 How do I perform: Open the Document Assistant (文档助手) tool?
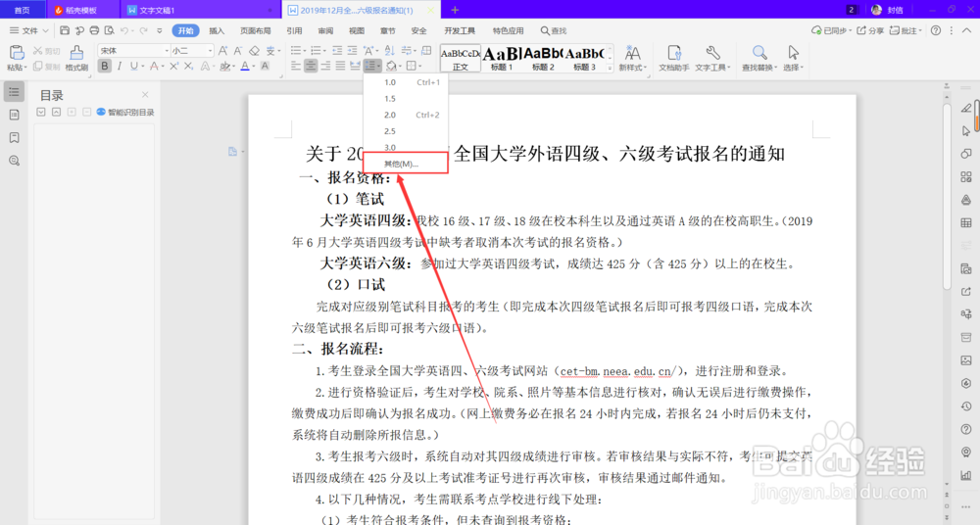tap(674, 58)
